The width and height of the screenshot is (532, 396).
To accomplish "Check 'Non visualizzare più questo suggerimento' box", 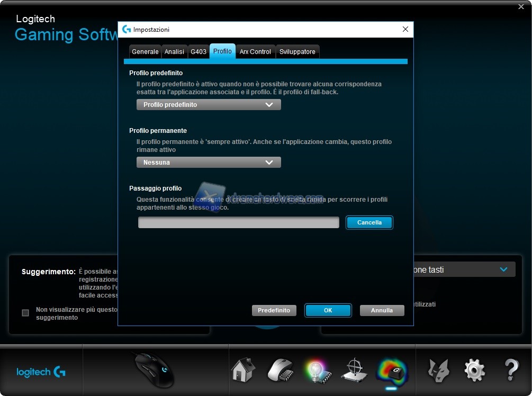I will (25, 313).
